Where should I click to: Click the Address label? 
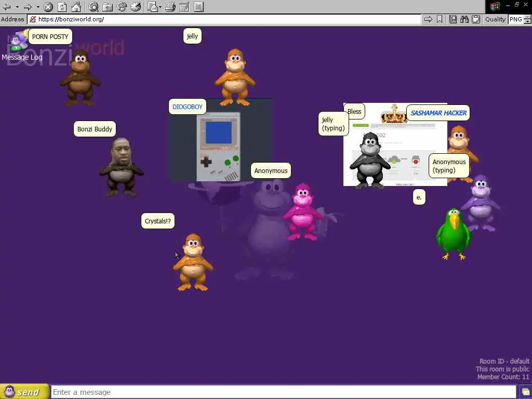12,19
